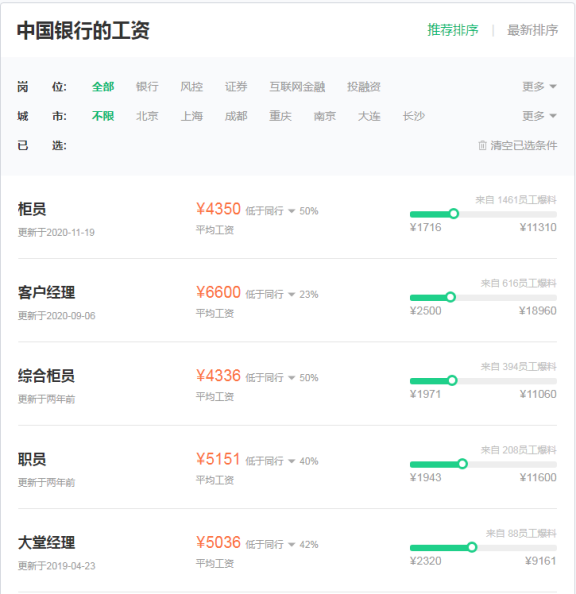The image size is (576, 594).
Task: Select 不限 in the city filter
Action: [x=103, y=116]
